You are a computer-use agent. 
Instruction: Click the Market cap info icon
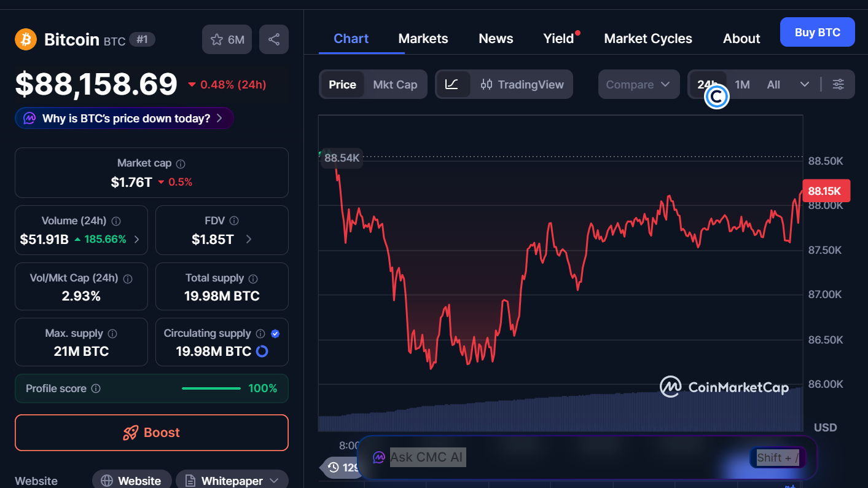[x=181, y=164]
